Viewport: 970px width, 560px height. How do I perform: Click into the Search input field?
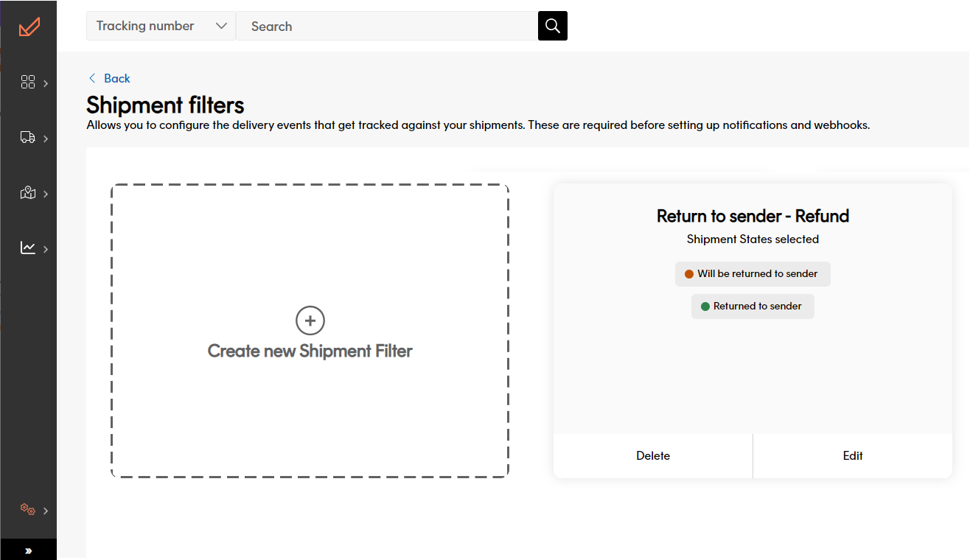coord(387,26)
